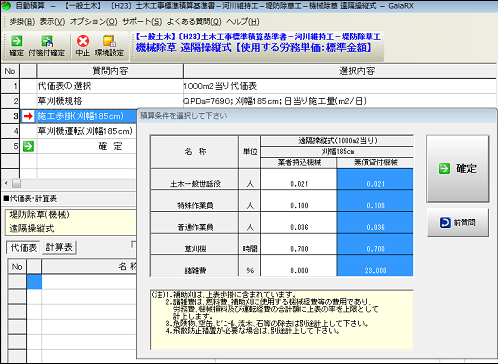Click 0.700 in 業者持込機械 column
Screen dimensions: 498x364
299,249
